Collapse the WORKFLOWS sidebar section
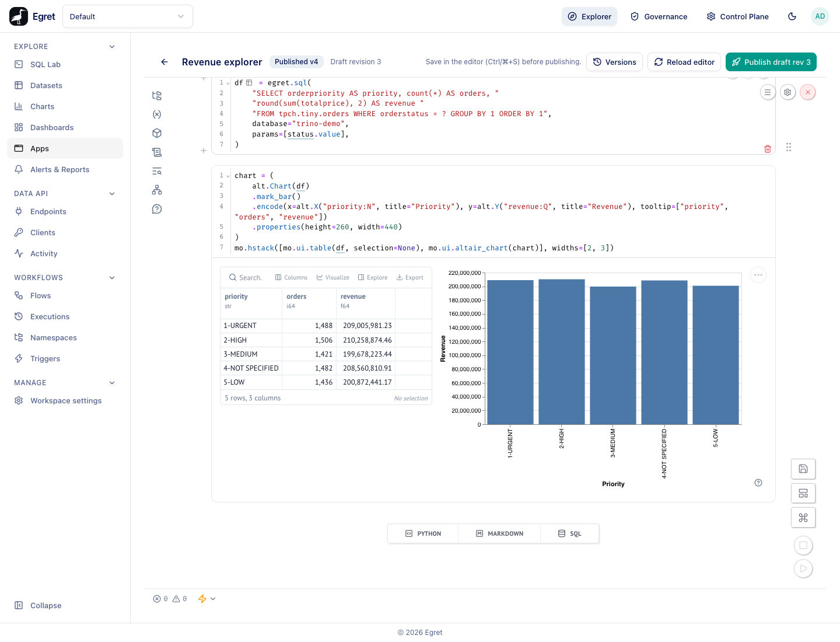Screen dimensions: 840x642 pyautogui.click(x=112, y=278)
